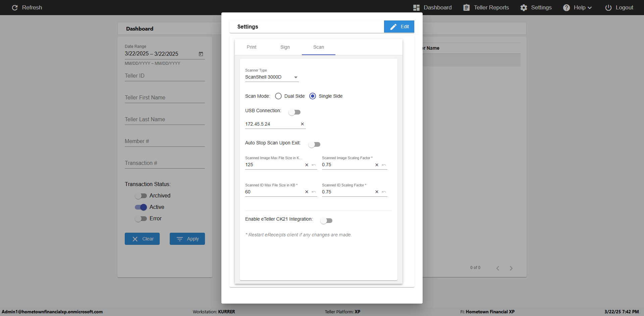Switch to the Print tab
The height and width of the screenshot is (316, 644).
coord(252,47)
